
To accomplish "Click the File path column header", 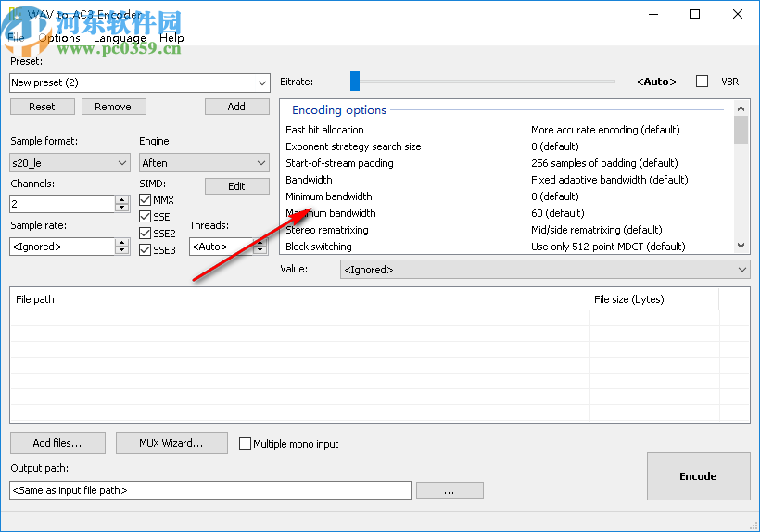I will click(x=299, y=299).
